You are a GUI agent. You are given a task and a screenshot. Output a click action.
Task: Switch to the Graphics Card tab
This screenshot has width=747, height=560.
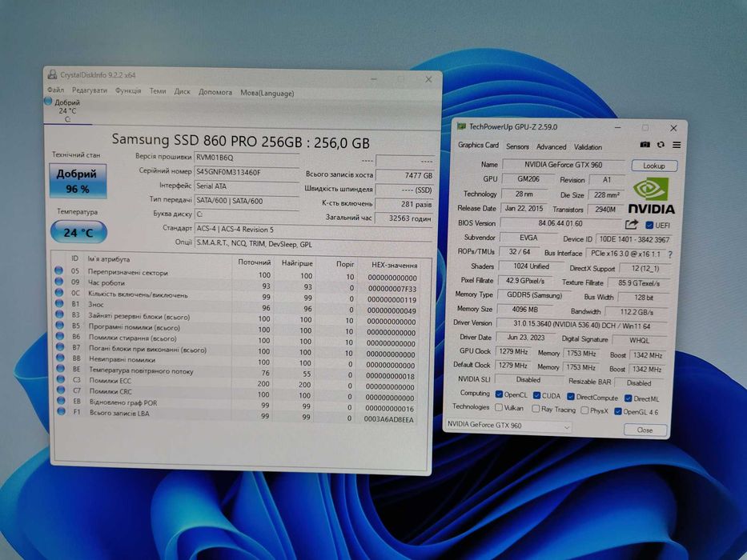tap(478, 146)
